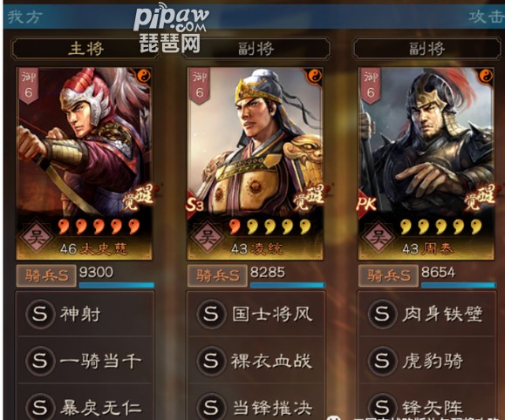
Task: Click S rank icon beside 神射
Action: (x=40, y=314)
